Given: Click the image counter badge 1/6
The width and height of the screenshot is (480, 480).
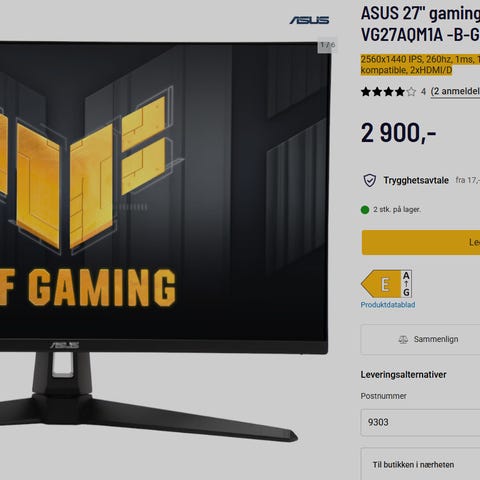Looking at the screenshot, I should tap(327, 45).
